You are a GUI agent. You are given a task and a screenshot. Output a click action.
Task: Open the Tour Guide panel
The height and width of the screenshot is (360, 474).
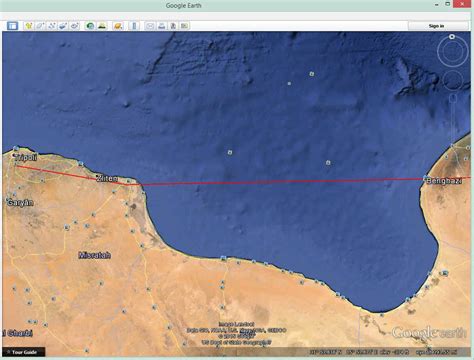coord(24,352)
